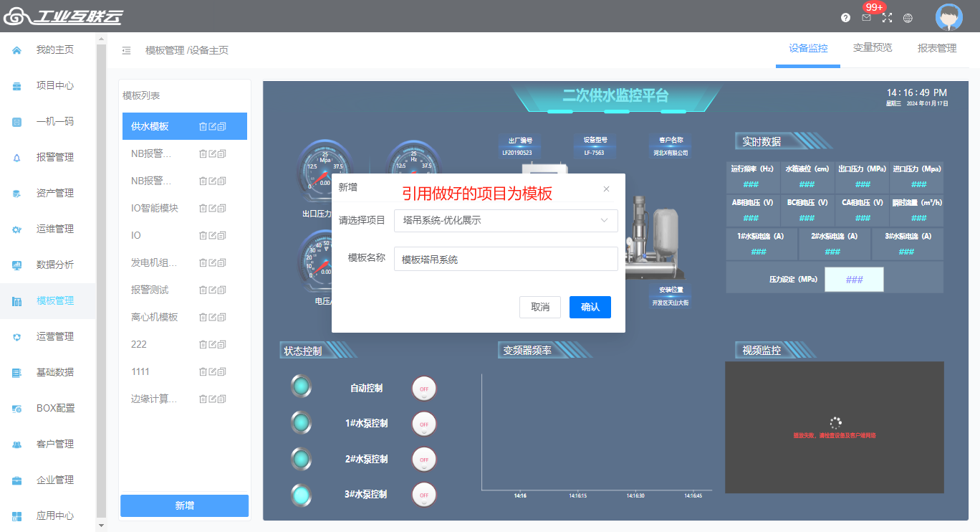This screenshot has width=980, height=532.
Task: Switch to the 变量预览 tab
Action: pos(873,48)
